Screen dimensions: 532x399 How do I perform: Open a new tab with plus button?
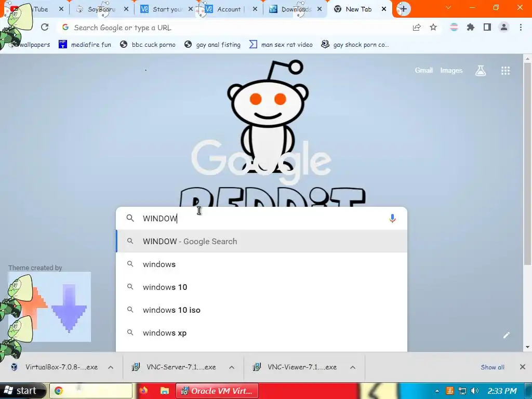click(403, 9)
